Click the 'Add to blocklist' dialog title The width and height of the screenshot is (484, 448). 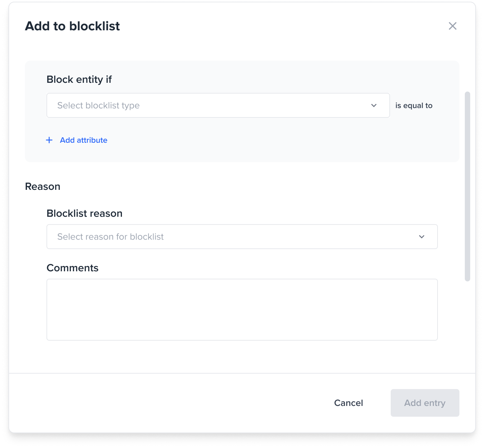coord(72,26)
